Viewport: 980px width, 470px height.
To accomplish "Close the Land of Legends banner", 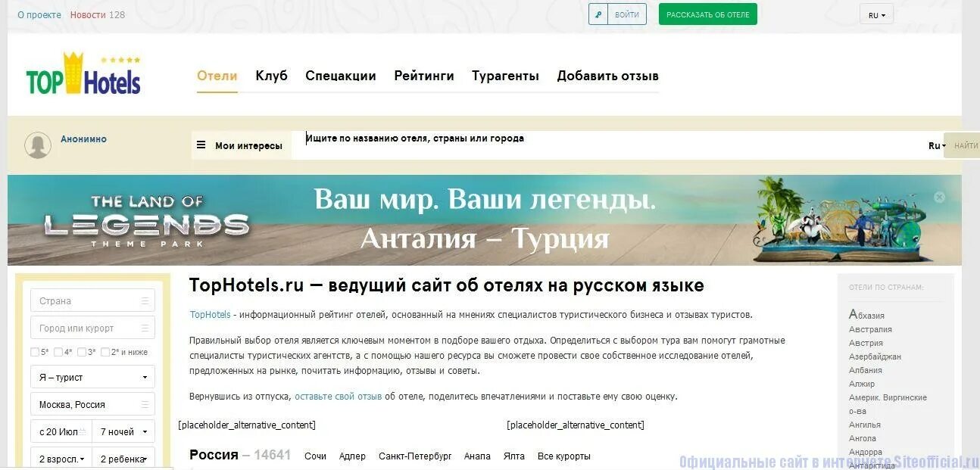I will click(x=939, y=197).
